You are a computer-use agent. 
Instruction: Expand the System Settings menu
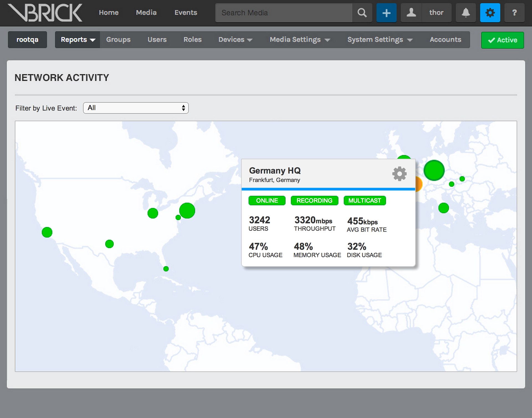click(380, 40)
